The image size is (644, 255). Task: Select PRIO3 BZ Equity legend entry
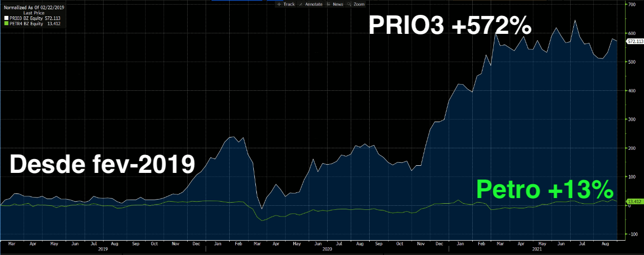pyautogui.click(x=26, y=18)
